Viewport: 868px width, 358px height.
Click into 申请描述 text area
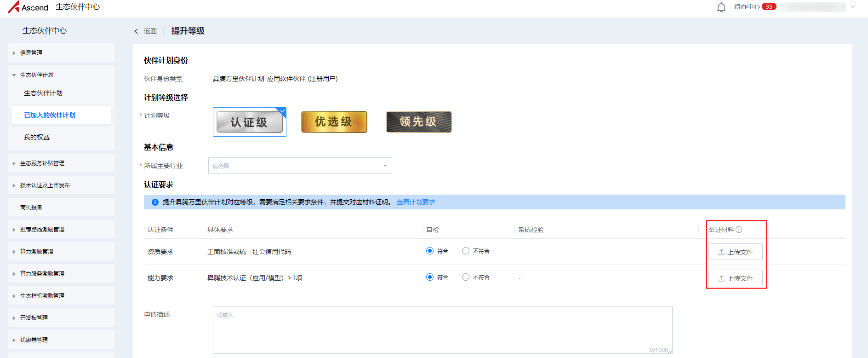click(443, 330)
